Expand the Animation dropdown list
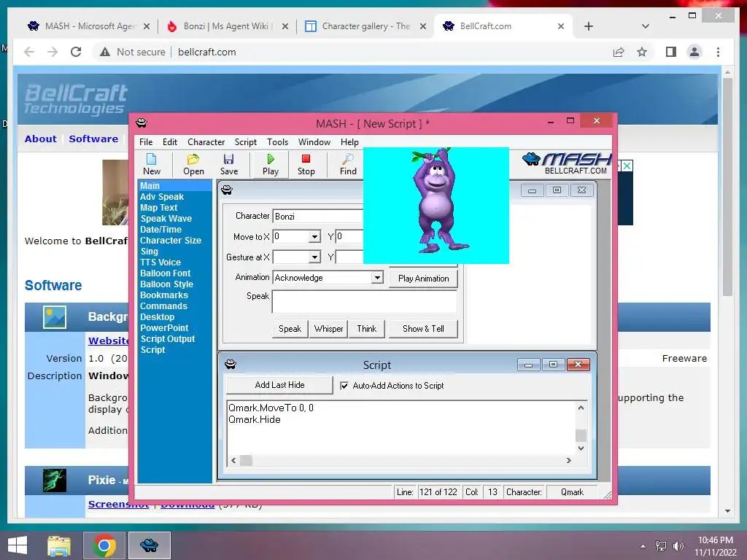 [x=377, y=278]
